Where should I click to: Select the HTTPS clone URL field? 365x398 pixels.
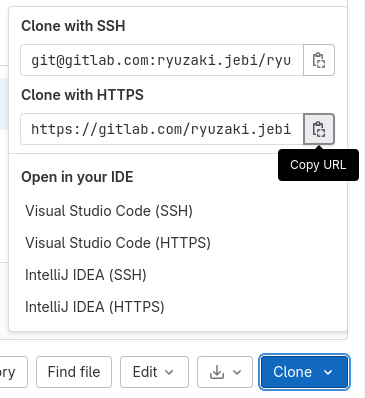pos(162,129)
